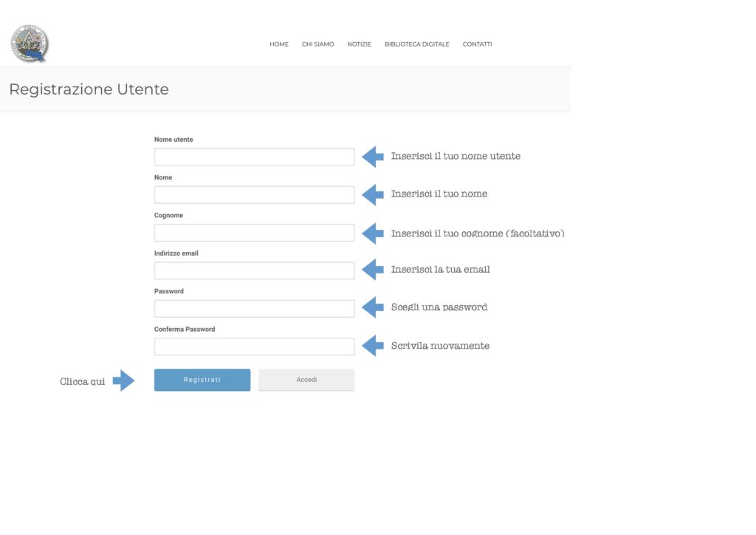This screenshot has height=535, width=756.
Task: Click the arrow pointing at Indirizzo email field
Action: tap(373, 270)
